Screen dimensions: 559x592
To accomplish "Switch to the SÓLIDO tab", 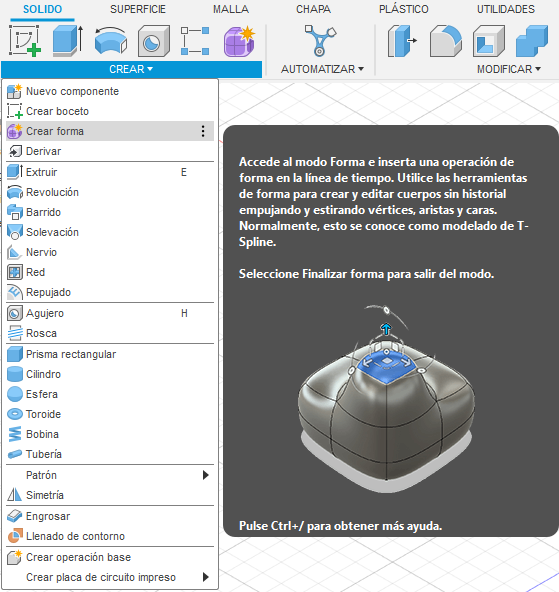I will 42,9.
